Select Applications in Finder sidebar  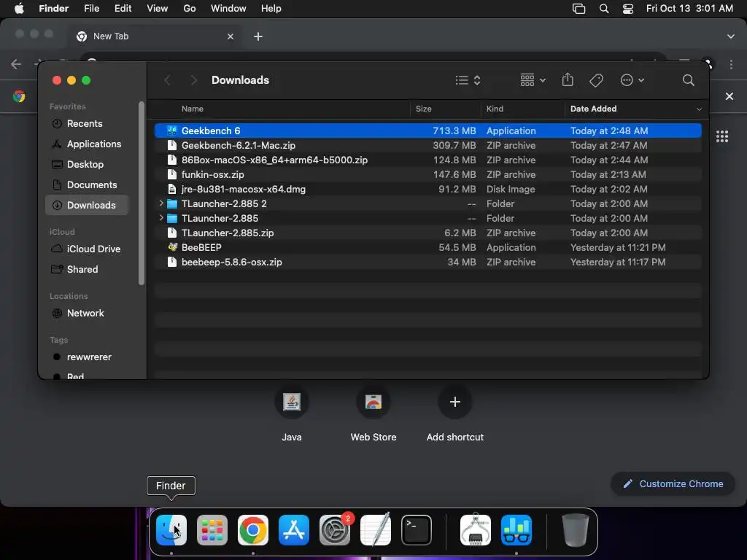87,144
